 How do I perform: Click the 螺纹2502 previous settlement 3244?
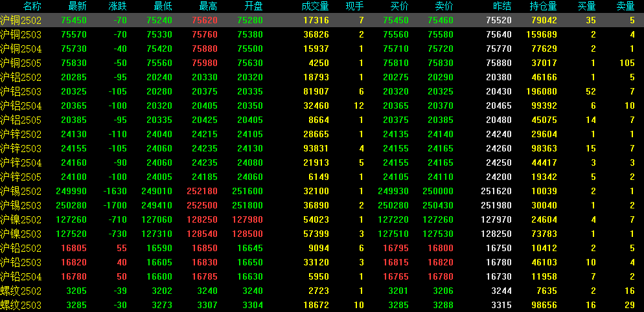coord(501,291)
